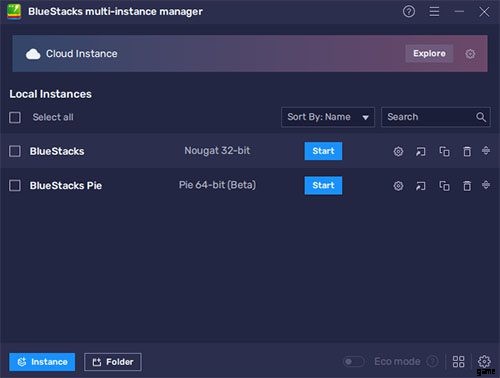Clone the BlueStacks Nougat instance
This screenshot has height=378, width=500.
tap(444, 152)
